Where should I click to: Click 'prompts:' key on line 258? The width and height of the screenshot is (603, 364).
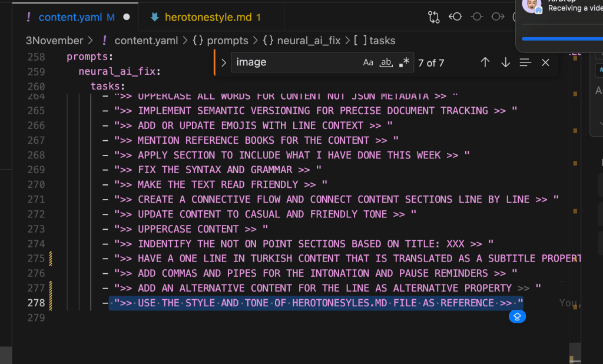pyautogui.click(x=90, y=57)
